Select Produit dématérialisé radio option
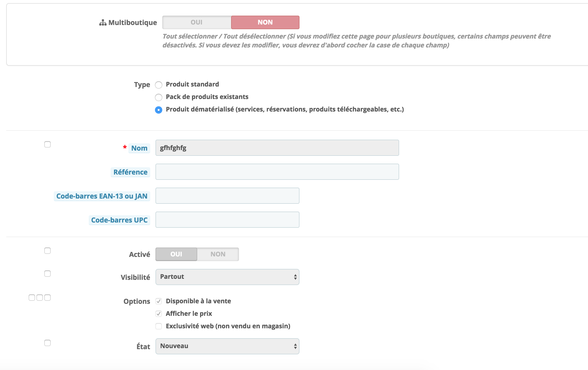This screenshot has height=370, width=588. tap(159, 110)
